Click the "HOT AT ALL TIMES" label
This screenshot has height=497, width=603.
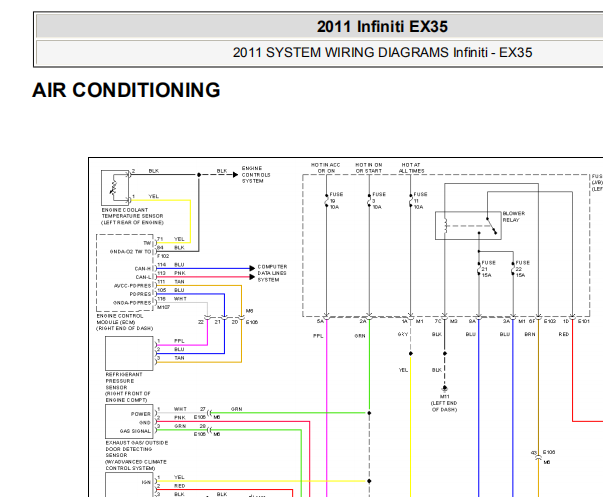tap(411, 168)
